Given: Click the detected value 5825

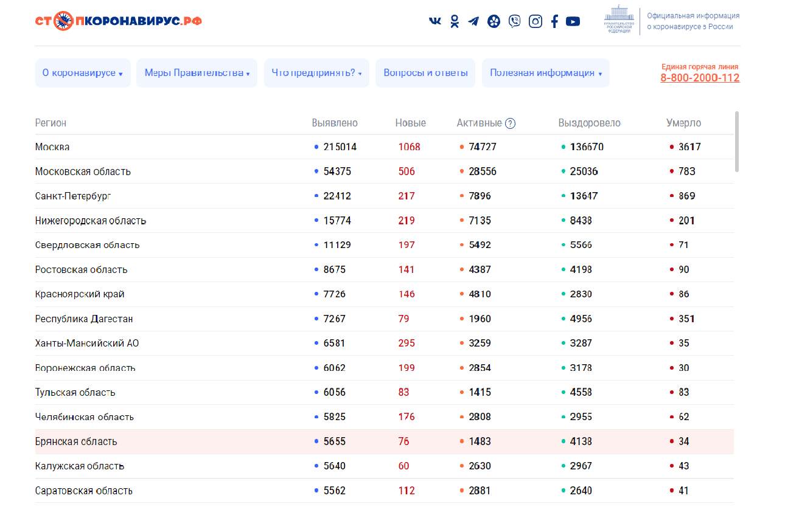Looking at the screenshot, I should 335,417.
